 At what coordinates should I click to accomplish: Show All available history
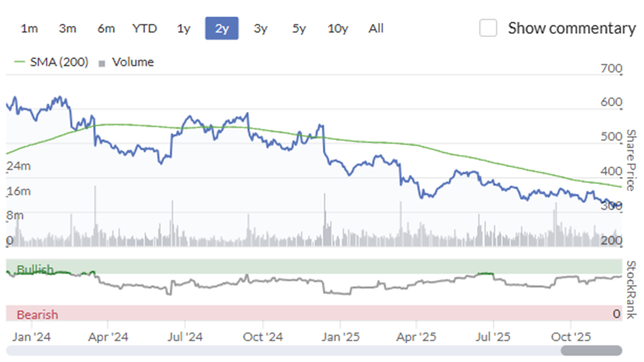(x=376, y=28)
